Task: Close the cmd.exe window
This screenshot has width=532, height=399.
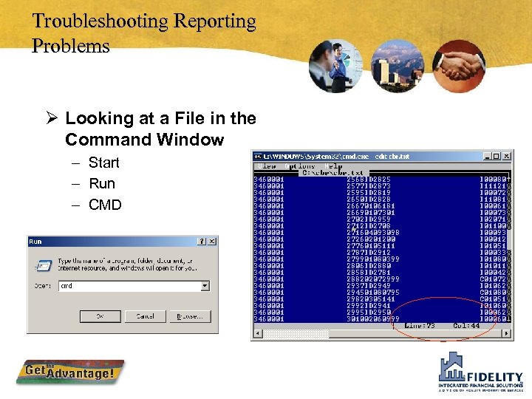Action: (x=507, y=156)
